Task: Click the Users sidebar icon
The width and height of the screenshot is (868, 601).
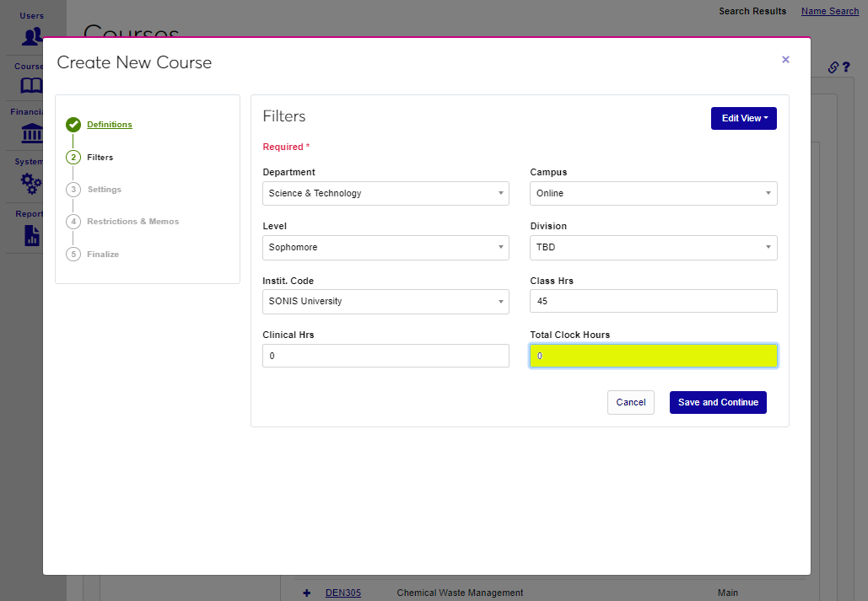Action: pos(32,36)
